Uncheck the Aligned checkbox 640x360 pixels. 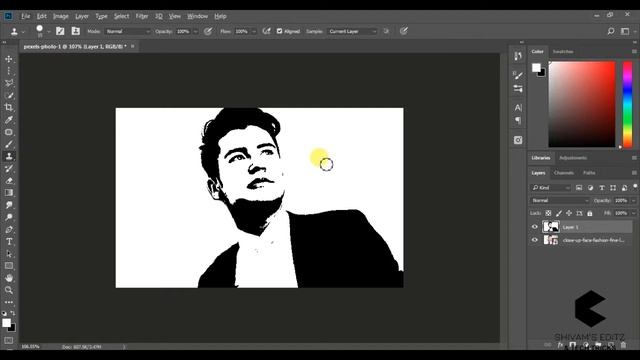(280, 31)
